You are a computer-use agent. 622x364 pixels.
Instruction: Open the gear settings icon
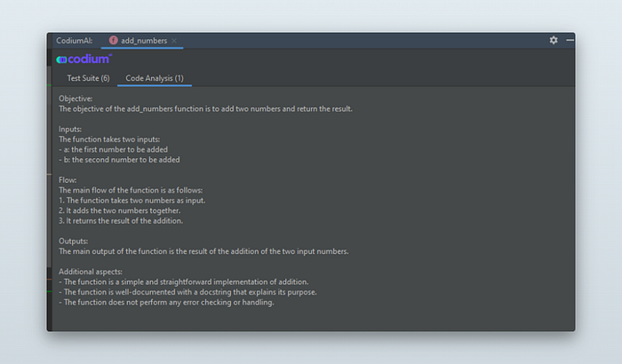click(x=554, y=40)
